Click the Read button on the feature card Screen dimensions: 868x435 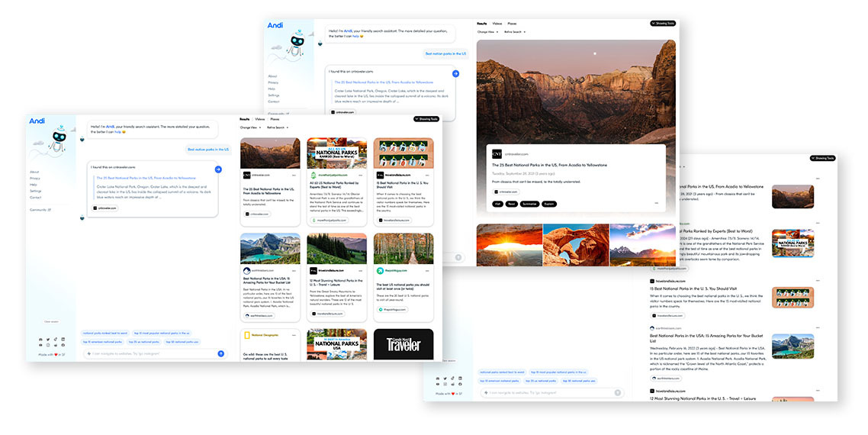coord(512,204)
